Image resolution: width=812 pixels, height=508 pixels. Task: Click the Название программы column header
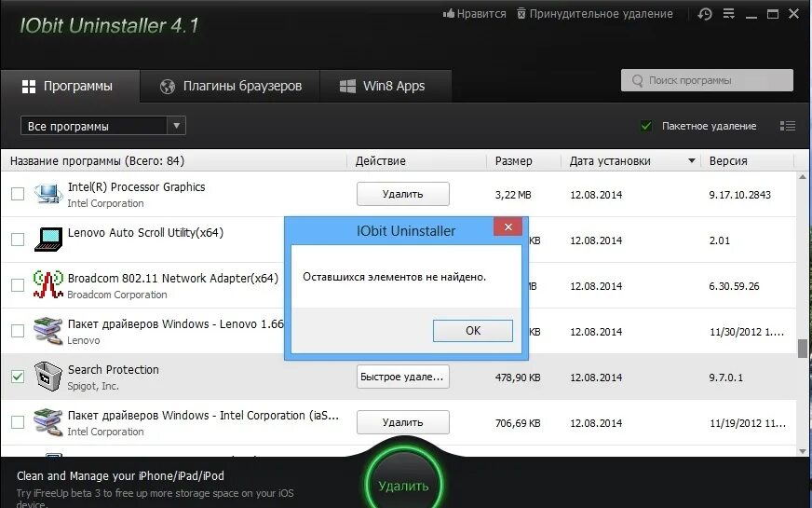[x=98, y=160]
